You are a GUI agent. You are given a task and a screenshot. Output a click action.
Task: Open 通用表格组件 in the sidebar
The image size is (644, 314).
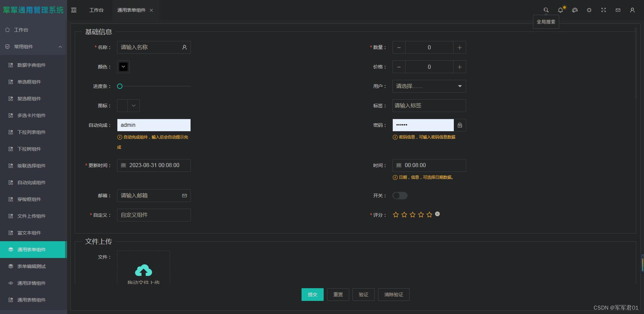pos(34,300)
